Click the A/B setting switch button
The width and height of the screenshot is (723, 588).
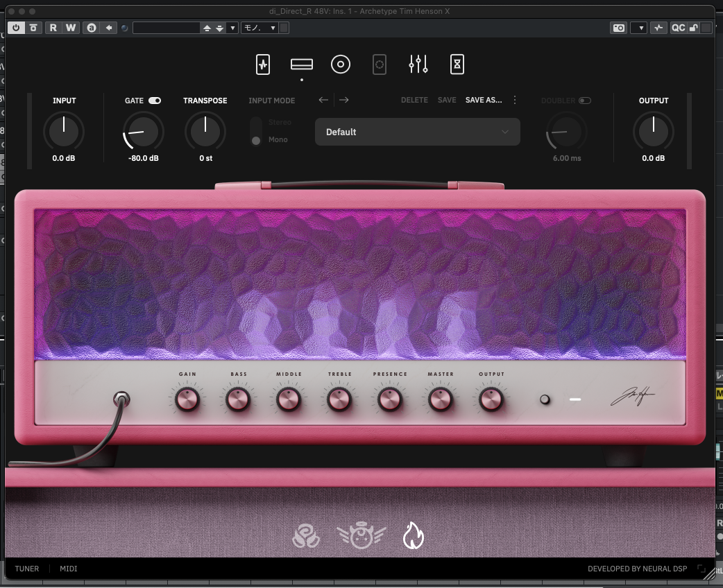click(x=92, y=28)
